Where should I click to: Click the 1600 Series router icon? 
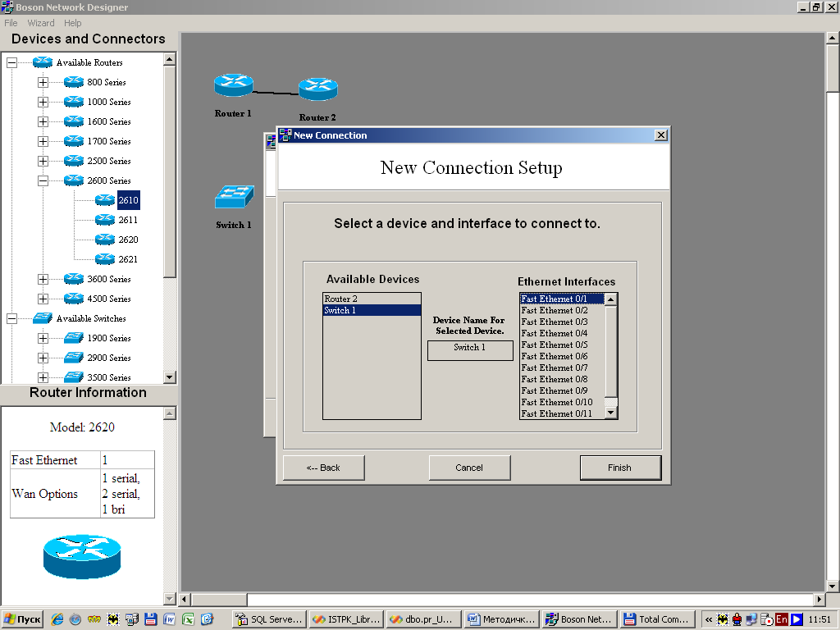pos(73,121)
